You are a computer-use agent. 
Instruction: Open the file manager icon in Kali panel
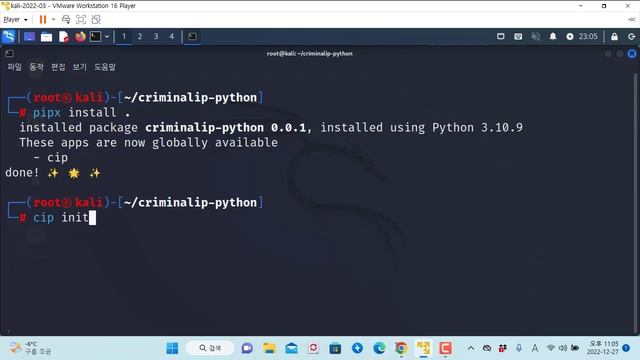[x=47, y=37]
